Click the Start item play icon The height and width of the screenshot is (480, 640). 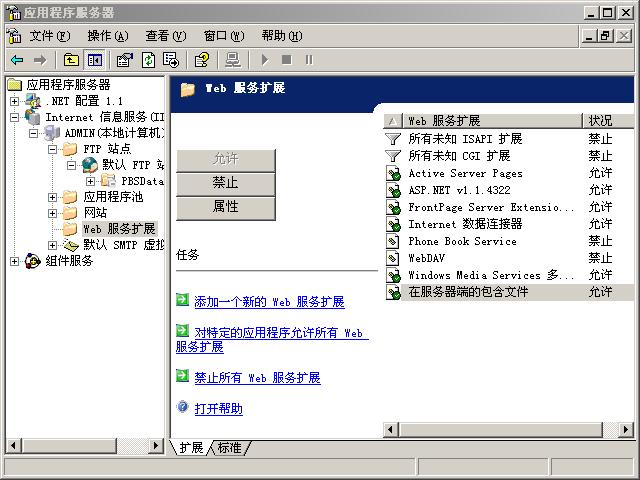point(264,60)
